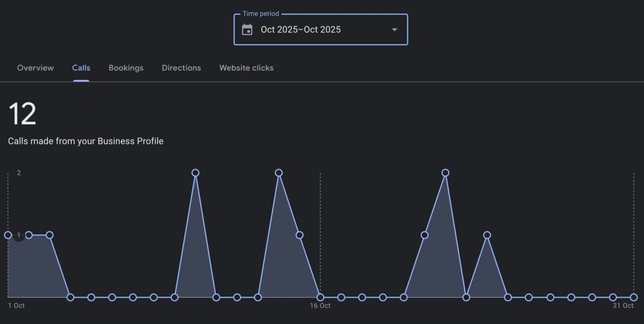This screenshot has height=324, width=644.
Task: Click the calendar icon in Time period field
Action: coord(247,30)
